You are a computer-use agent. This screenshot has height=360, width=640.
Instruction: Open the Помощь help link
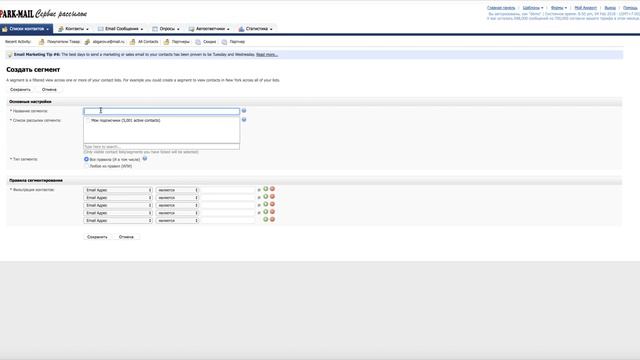click(630, 8)
